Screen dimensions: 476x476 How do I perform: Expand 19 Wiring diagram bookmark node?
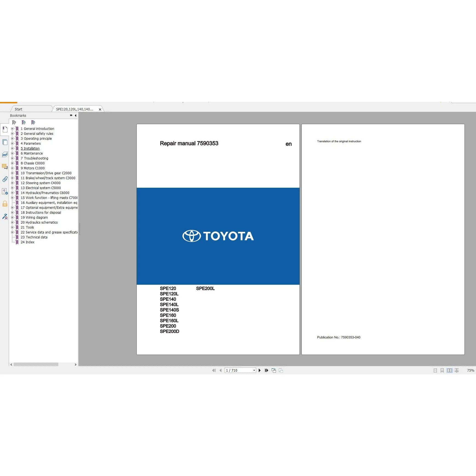pyautogui.click(x=12, y=217)
